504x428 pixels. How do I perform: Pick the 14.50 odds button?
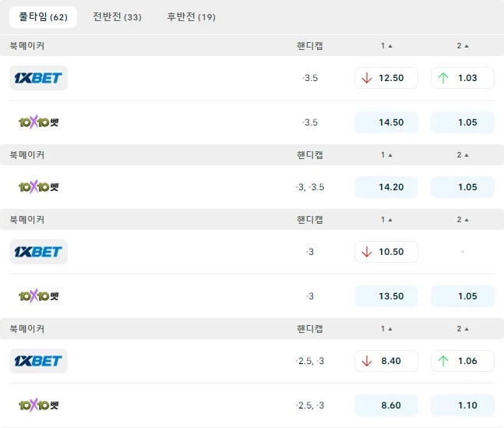point(386,122)
